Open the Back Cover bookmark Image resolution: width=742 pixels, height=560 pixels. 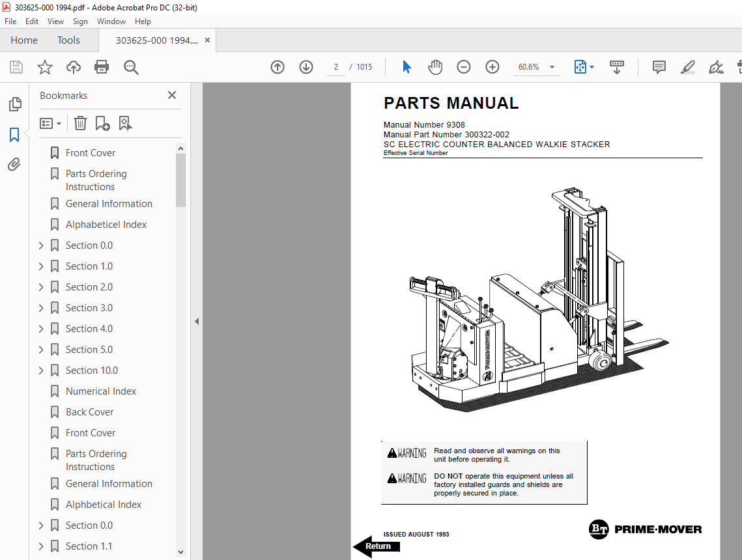tap(89, 412)
